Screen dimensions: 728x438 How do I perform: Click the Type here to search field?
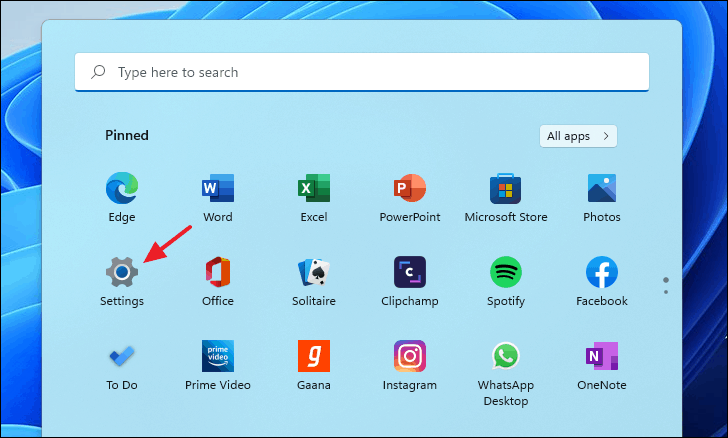click(362, 72)
